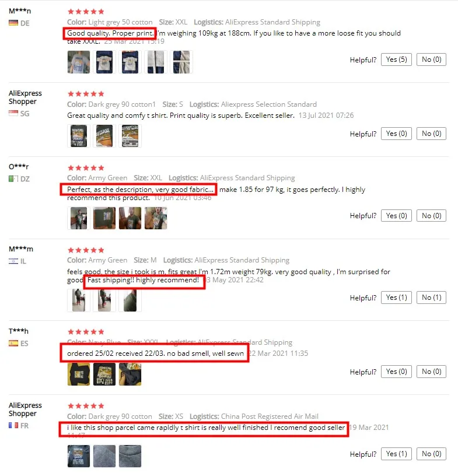Click Singapore flag icon next to SG
Screen dimensions: 458x476
13,113
